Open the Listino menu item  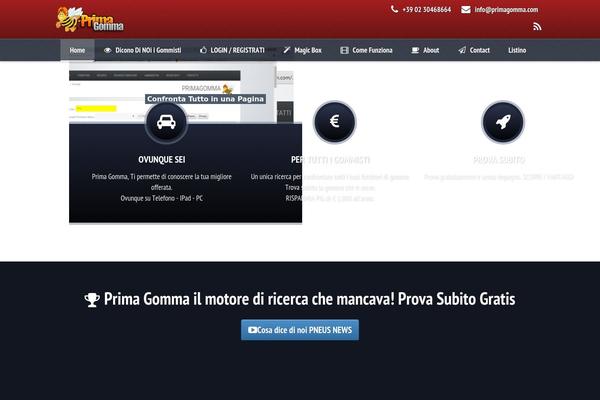(517, 50)
